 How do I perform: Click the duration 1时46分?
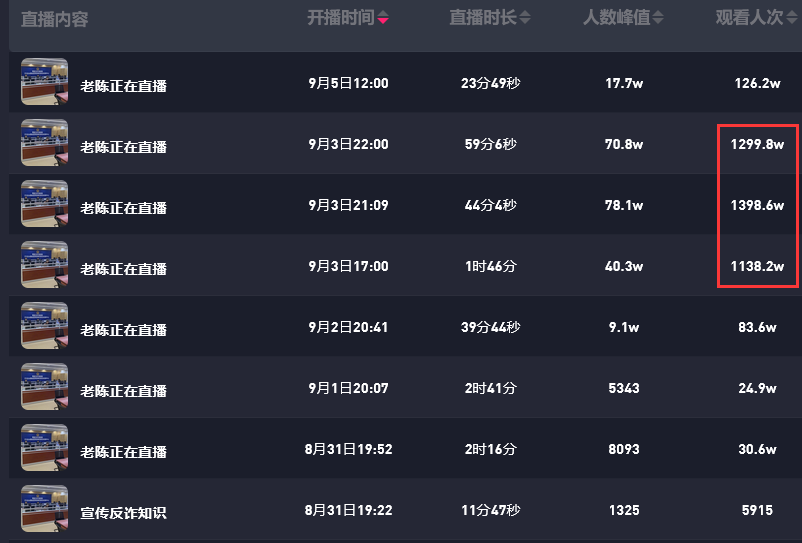(491, 266)
